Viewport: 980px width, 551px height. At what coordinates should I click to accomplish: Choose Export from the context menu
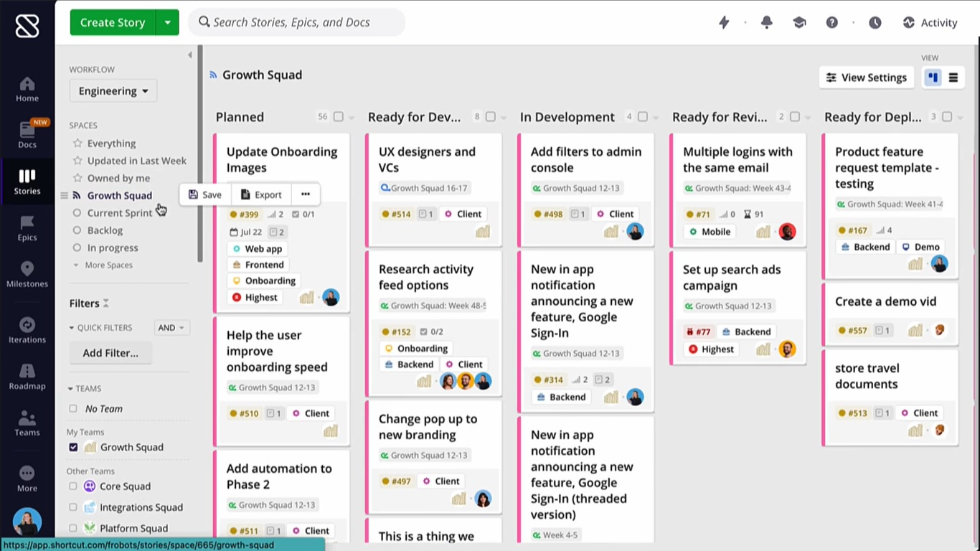[x=260, y=194]
